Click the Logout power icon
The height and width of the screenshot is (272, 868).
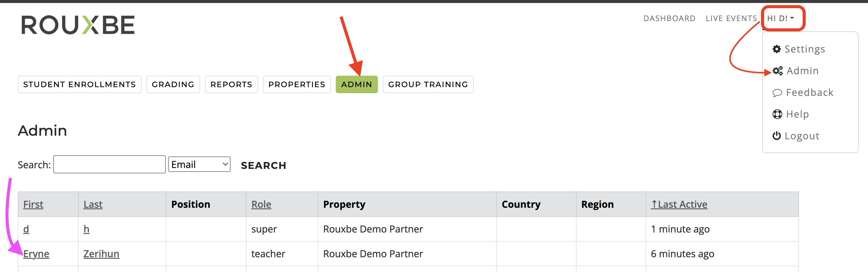777,136
